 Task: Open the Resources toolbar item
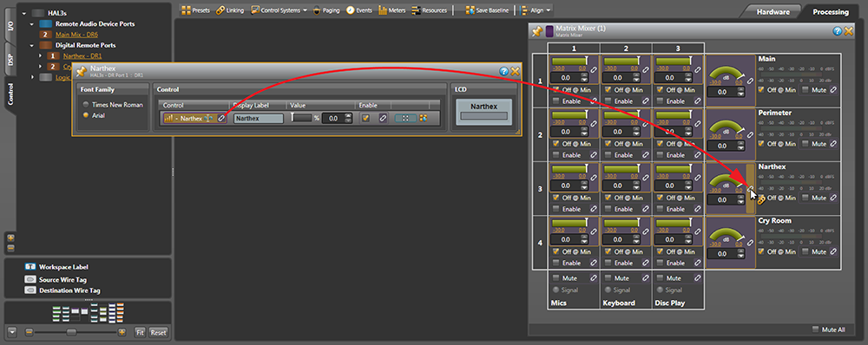tap(431, 10)
